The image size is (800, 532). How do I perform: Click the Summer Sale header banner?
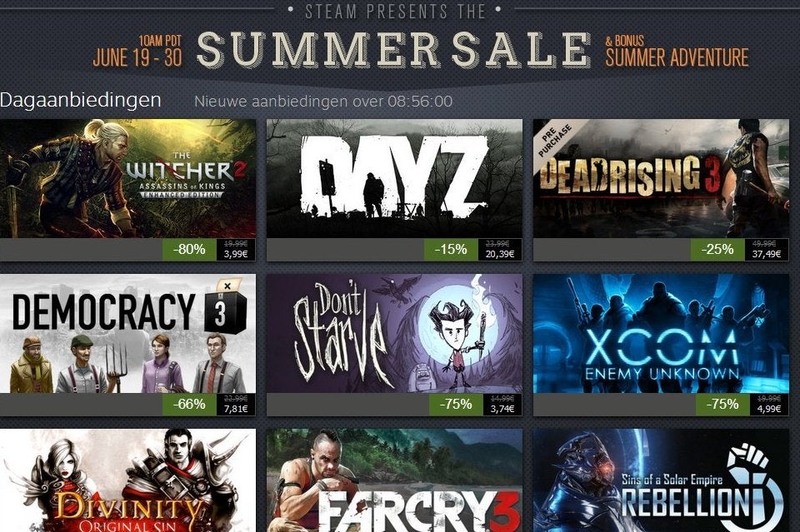(x=394, y=49)
